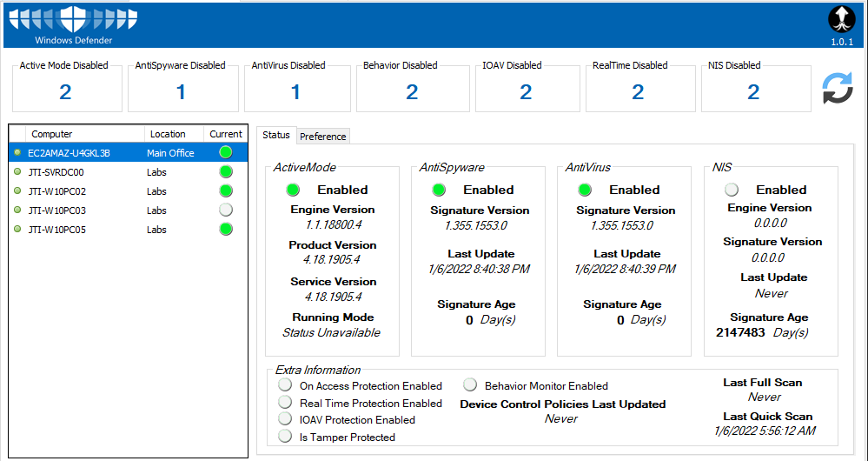Click the Last Full Scan Never value
This screenshot has width=868, height=461.
(x=764, y=397)
